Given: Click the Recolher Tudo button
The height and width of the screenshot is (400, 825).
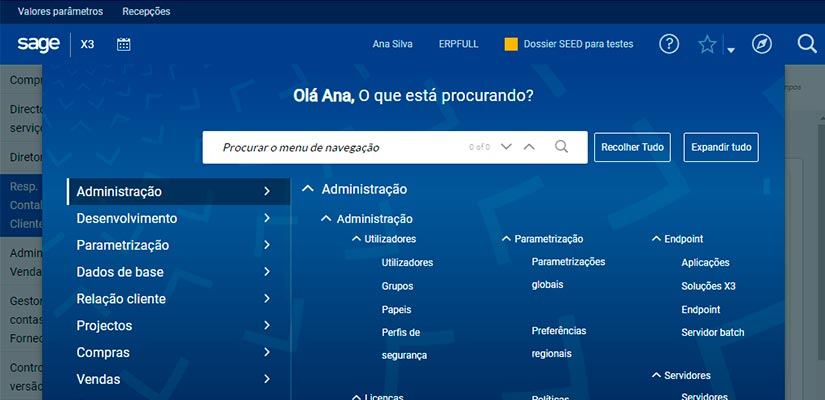Looking at the screenshot, I should [632, 147].
